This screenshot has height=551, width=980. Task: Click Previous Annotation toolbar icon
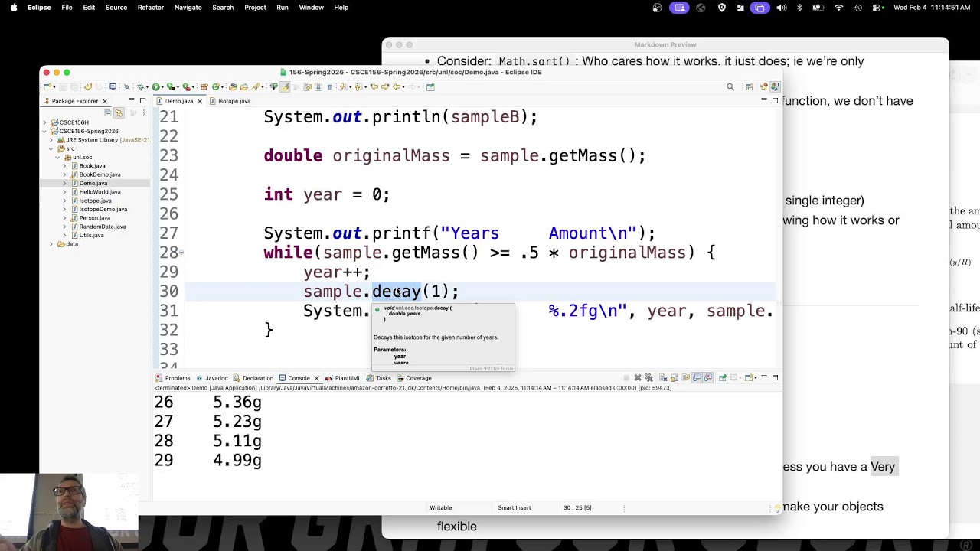[x=358, y=86]
